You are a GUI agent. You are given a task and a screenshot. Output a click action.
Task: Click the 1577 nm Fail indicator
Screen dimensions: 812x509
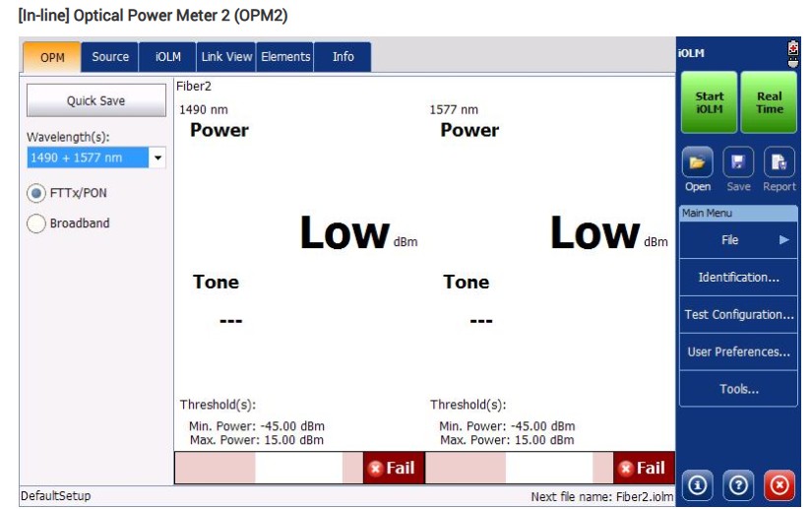644,468
